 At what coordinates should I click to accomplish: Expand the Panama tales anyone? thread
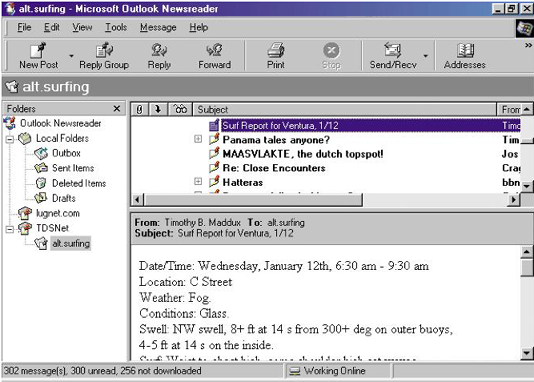198,139
